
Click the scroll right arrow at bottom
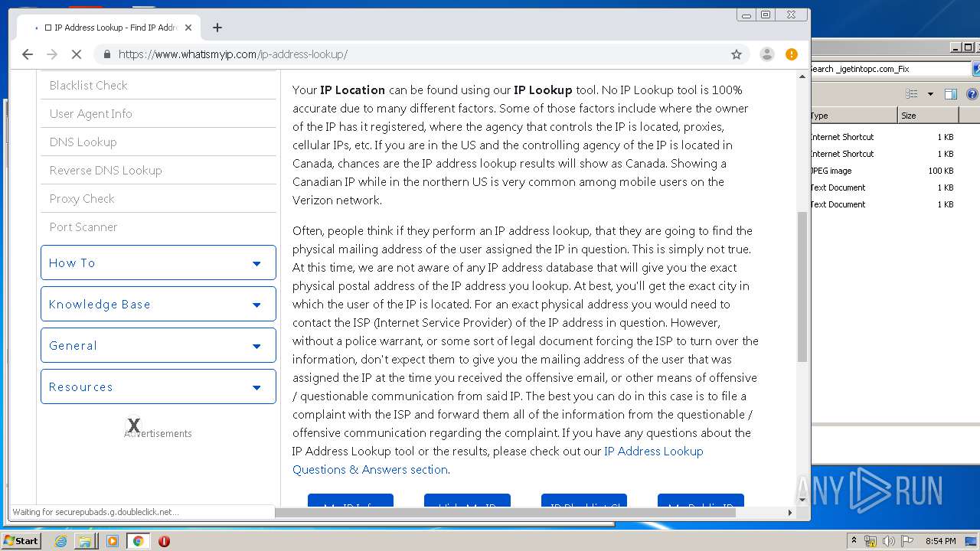(791, 513)
